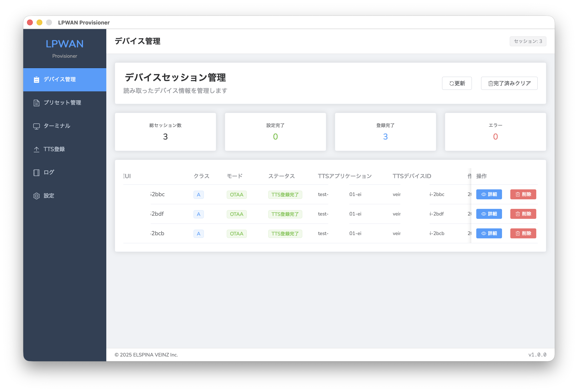Click the refresh icon on the 更新 button

coord(452,83)
